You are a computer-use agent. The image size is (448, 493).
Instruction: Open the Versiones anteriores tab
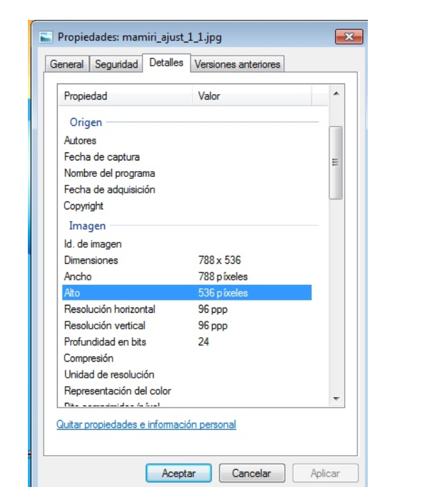click(x=237, y=64)
